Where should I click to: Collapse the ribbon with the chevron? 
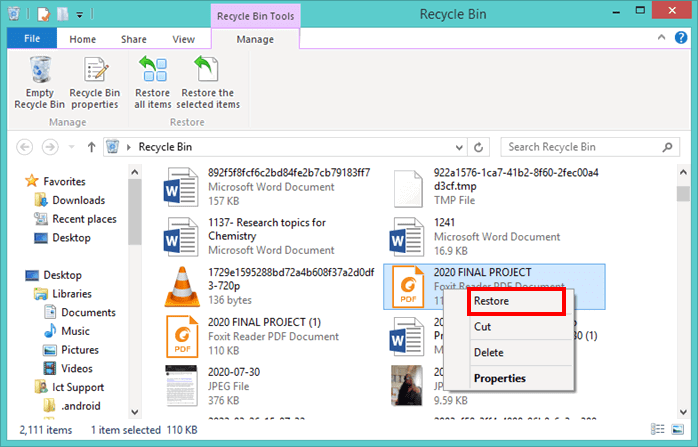(661, 38)
